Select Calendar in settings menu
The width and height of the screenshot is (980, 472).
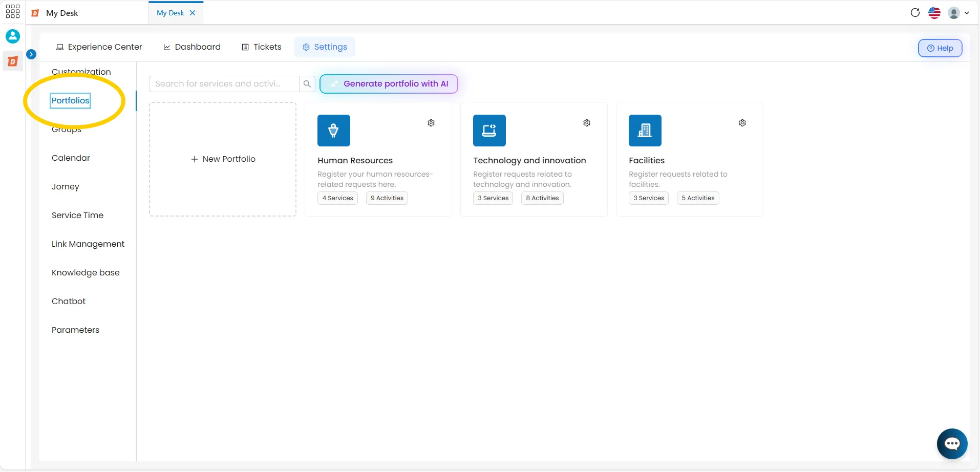[71, 158]
